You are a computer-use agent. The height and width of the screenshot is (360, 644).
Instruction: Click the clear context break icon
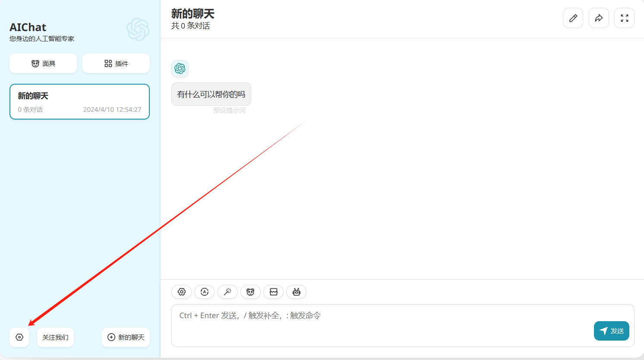pyautogui.click(x=273, y=292)
